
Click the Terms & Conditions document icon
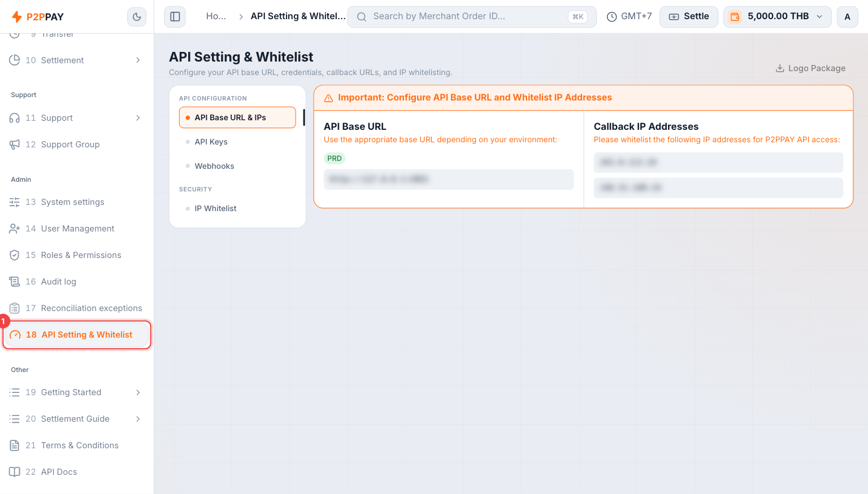tap(15, 445)
